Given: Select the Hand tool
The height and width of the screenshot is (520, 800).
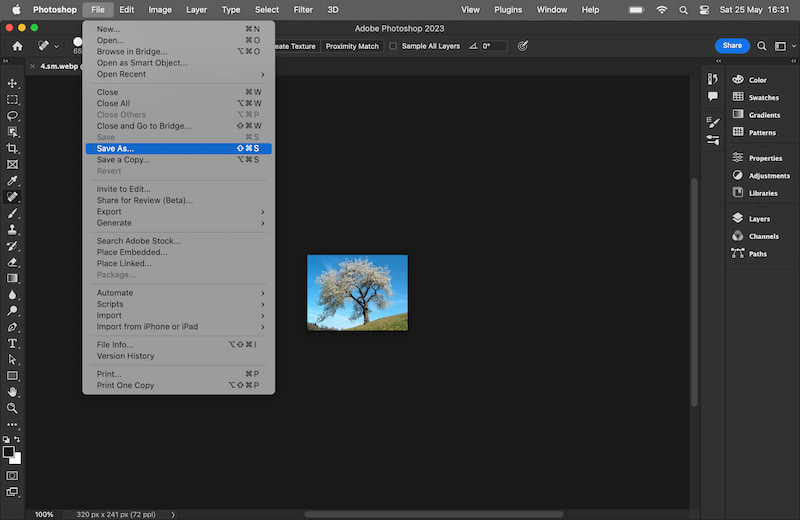Looking at the screenshot, I should coord(12,392).
